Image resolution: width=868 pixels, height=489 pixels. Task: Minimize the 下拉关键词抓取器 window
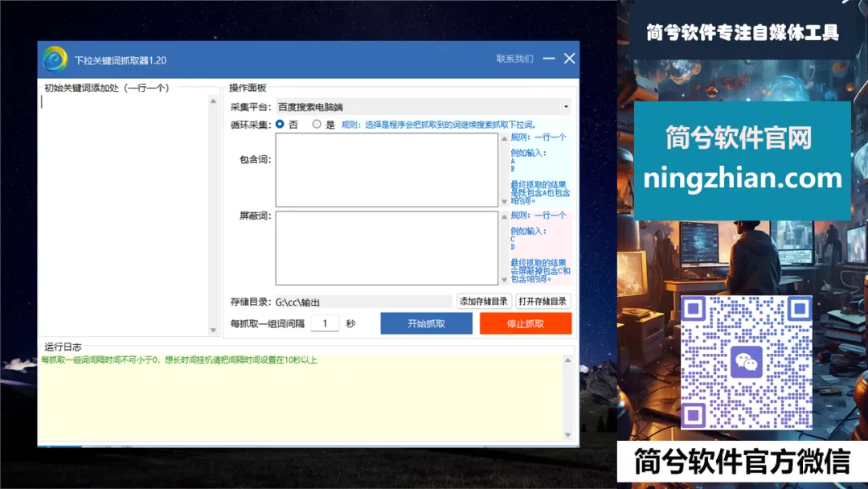pos(549,58)
